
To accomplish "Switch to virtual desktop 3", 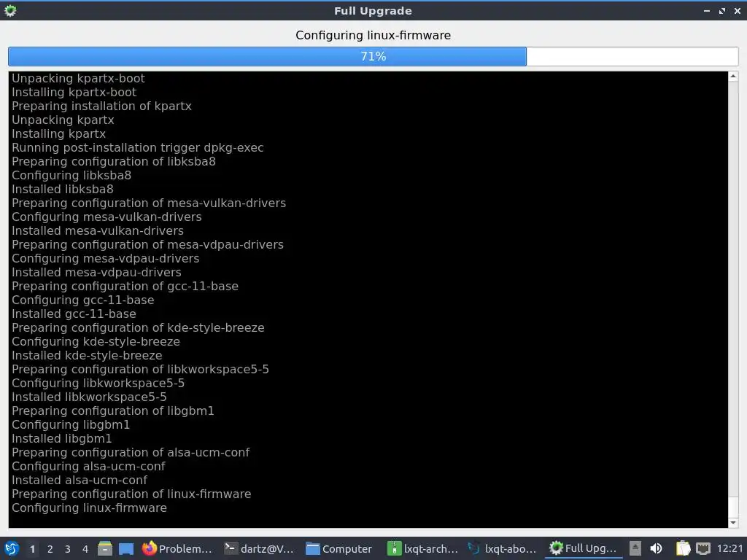I will (68, 549).
